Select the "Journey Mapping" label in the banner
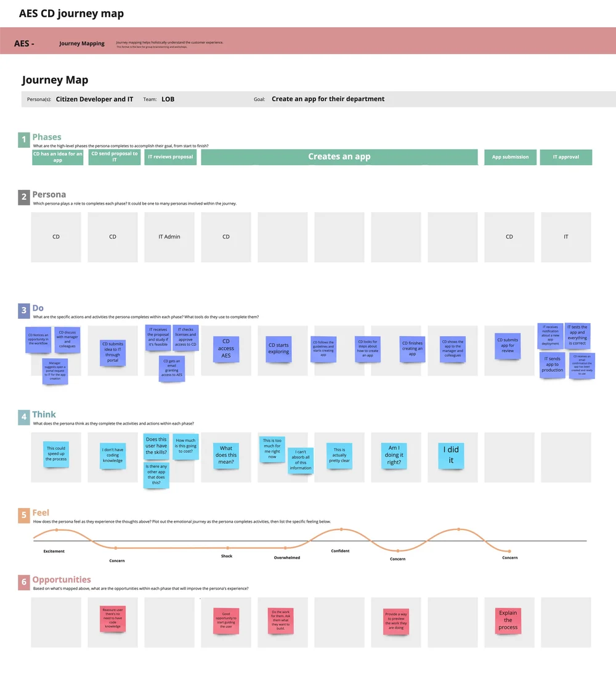The height and width of the screenshot is (675, 616). click(x=82, y=43)
